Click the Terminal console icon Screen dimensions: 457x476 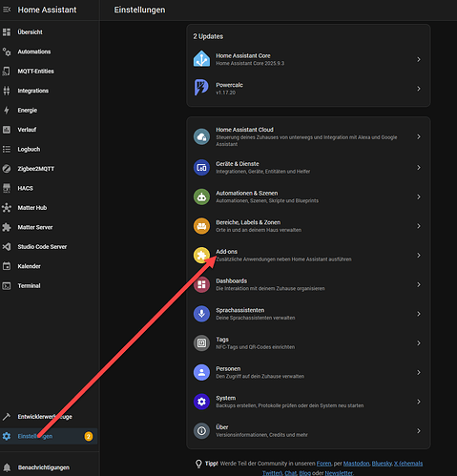point(7,285)
